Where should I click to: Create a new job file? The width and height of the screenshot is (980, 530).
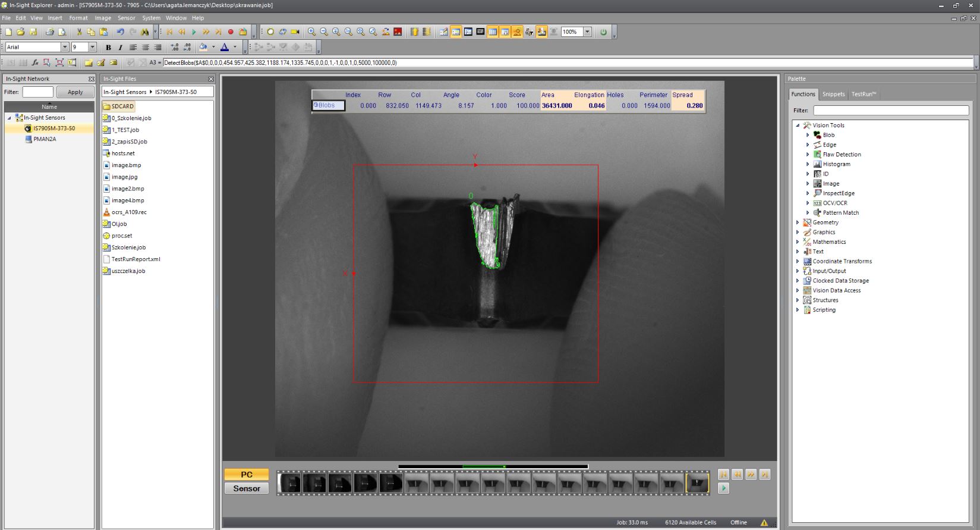pyautogui.click(x=8, y=32)
